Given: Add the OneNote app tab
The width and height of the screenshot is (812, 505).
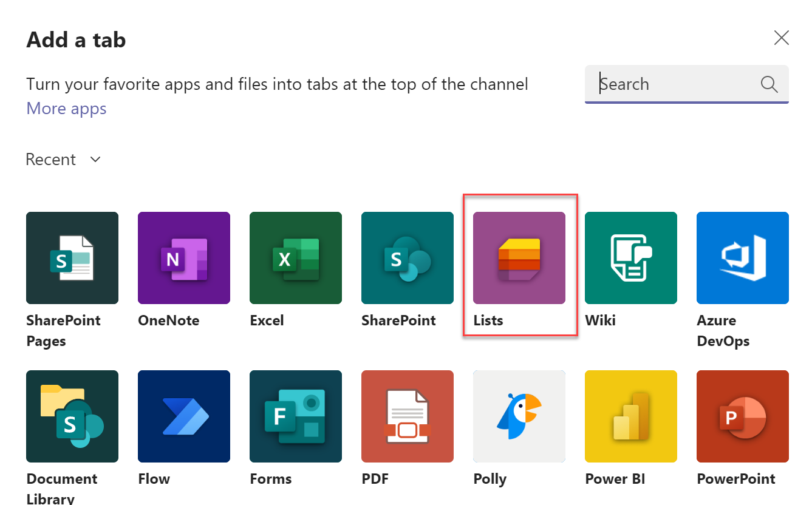Looking at the screenshot, I should [x=184, y=258].
